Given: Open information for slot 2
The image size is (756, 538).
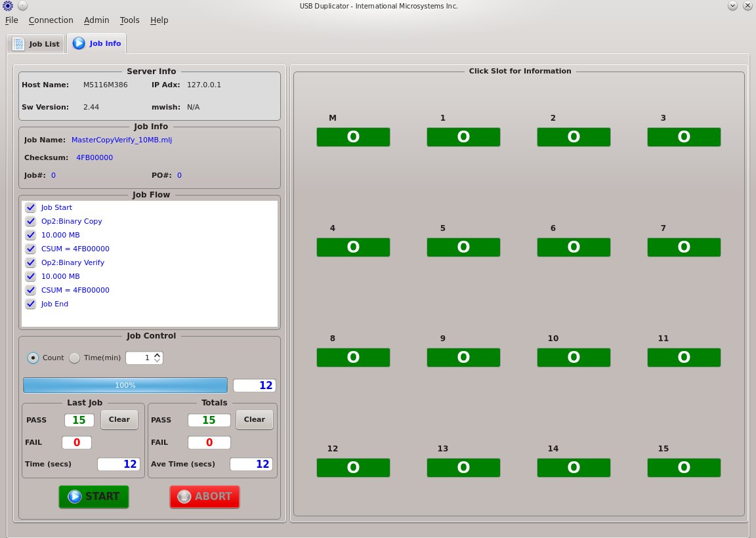Looking at the screenshot, I should click(x=574, y=137).
